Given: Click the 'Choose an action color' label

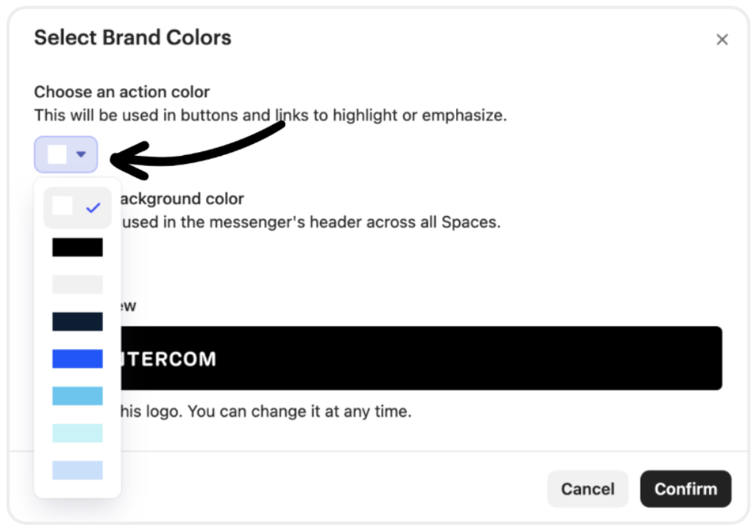Looking at the screenshot, I should [x=122, y=92].
